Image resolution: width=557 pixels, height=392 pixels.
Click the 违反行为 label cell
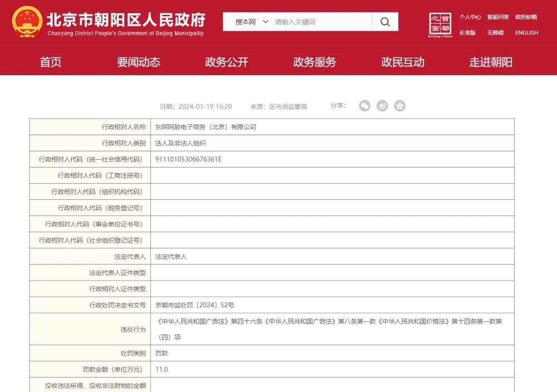tap(90, 329)
